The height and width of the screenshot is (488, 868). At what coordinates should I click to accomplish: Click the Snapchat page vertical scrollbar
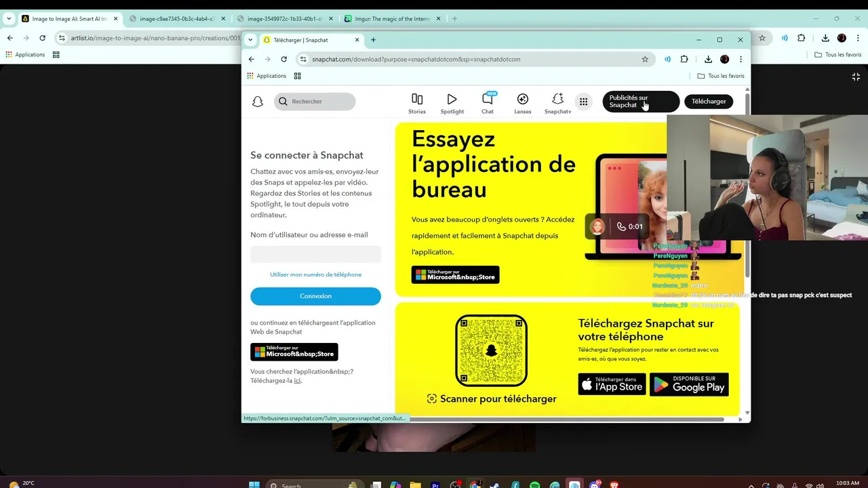point(747,186)
